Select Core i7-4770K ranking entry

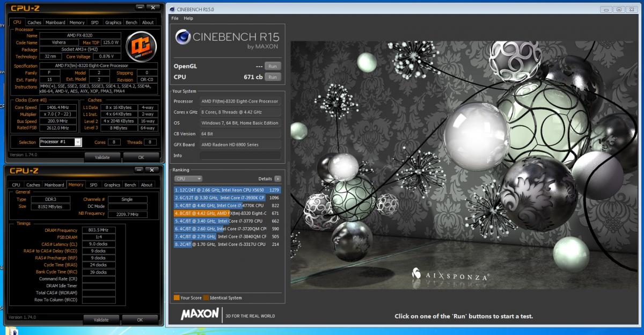pyautogui.click(x=227, y=205)
